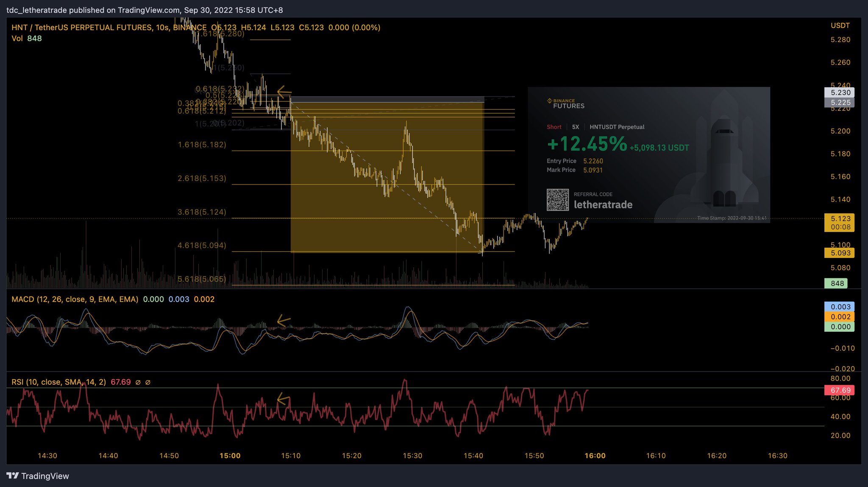Click the HNT / TetherUS PERPETUAL FUTURES title
868x487 pixels.
pyautogui.click(x=109, y=28)
